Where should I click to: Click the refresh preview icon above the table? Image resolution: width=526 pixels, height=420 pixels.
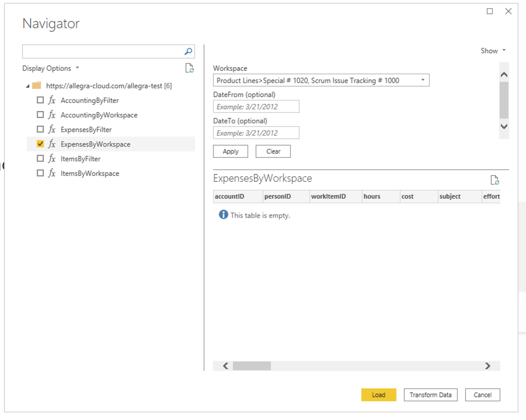pyautogui.click(x=494, y=180)
